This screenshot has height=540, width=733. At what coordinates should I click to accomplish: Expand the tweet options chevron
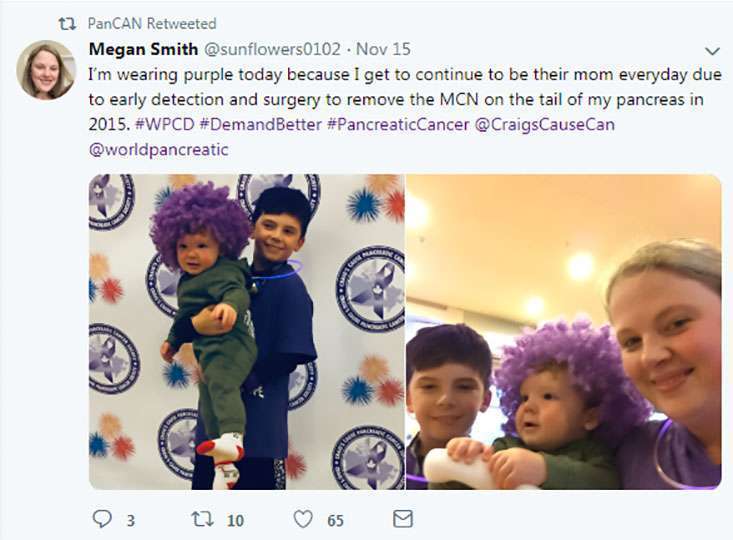pyautogui.click(x=712, y=51)
